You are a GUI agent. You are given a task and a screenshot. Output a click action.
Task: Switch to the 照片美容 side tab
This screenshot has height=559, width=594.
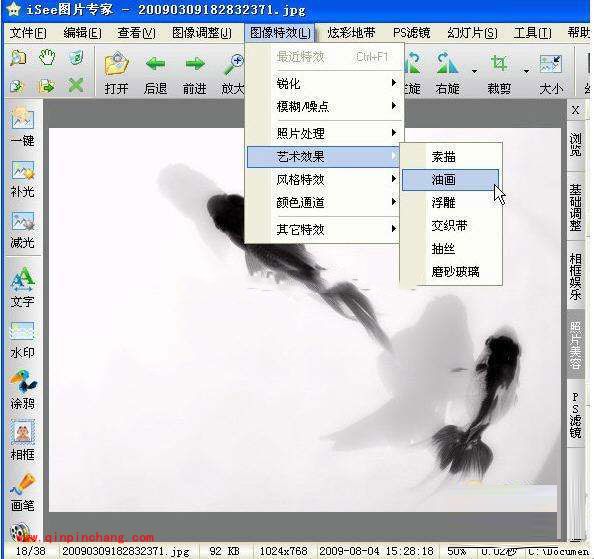click(x=575, y=344)
